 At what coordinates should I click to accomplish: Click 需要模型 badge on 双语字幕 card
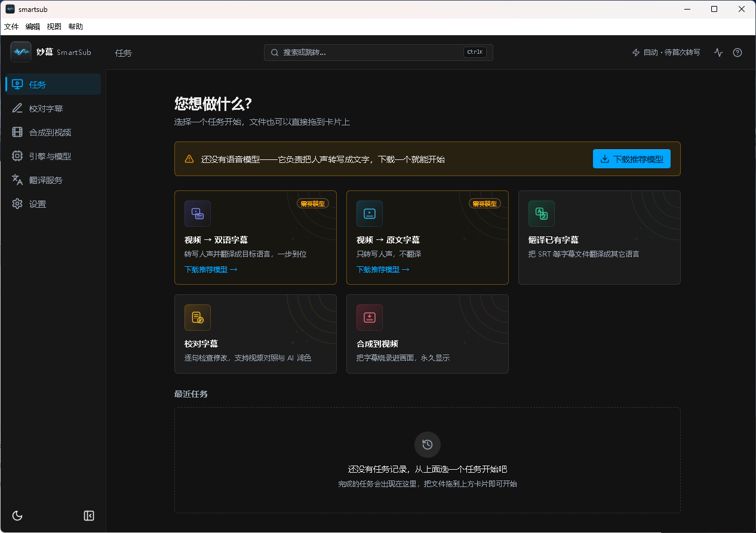(313, 204)
